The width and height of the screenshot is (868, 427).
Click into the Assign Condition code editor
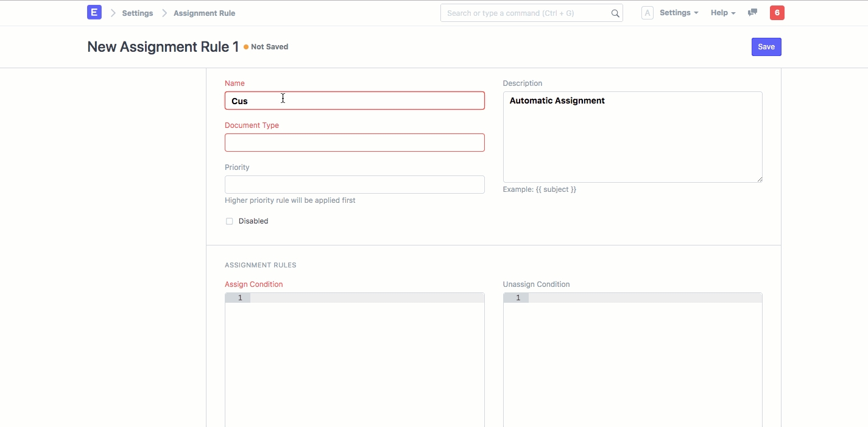[x=355, y=359]
